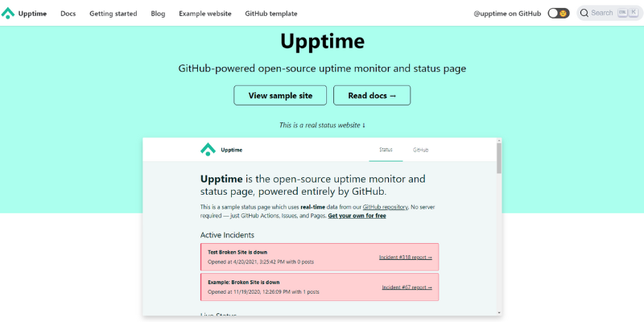Open the Example website link
This screenshot has width=644, height=322.
(x=205, y=14)
